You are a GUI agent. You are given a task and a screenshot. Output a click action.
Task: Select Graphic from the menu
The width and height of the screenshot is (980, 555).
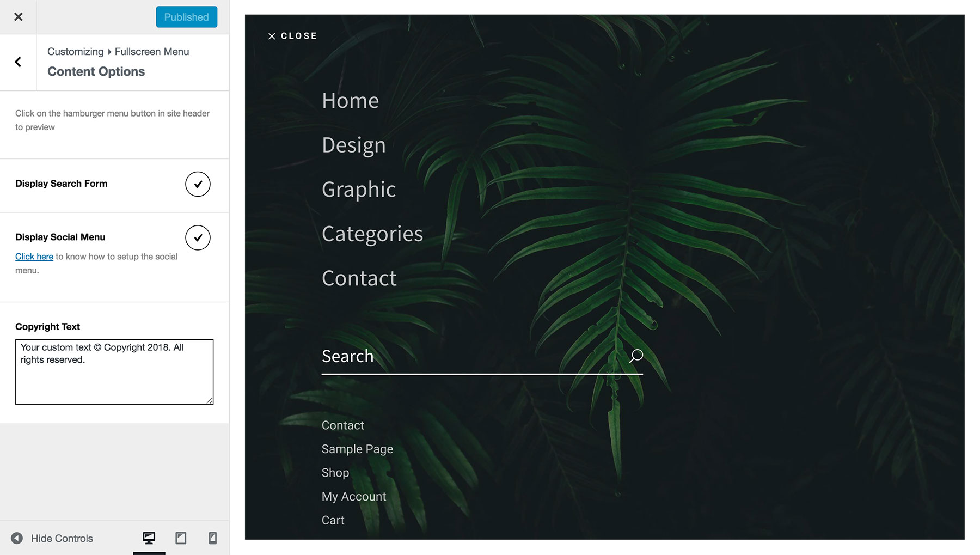point(358,190)
